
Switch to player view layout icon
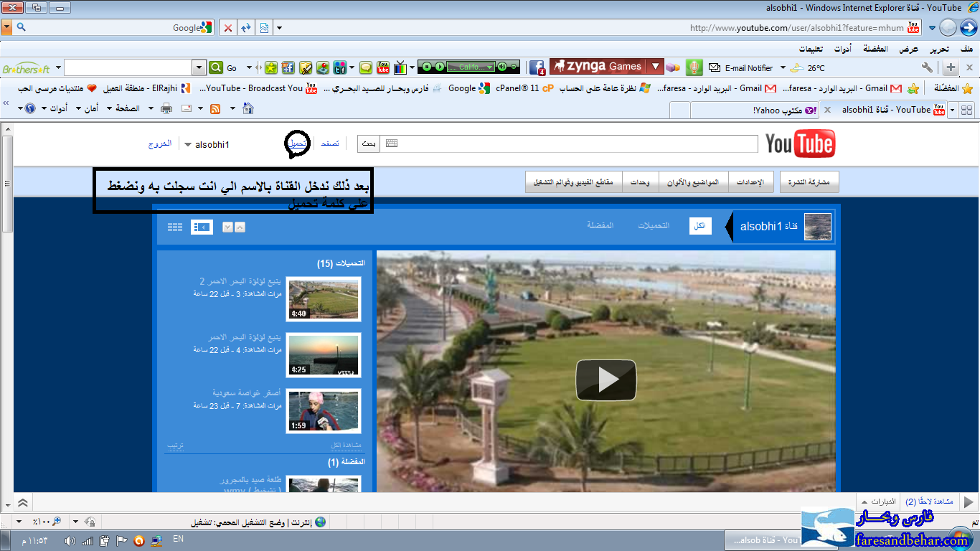pos(202,227)
